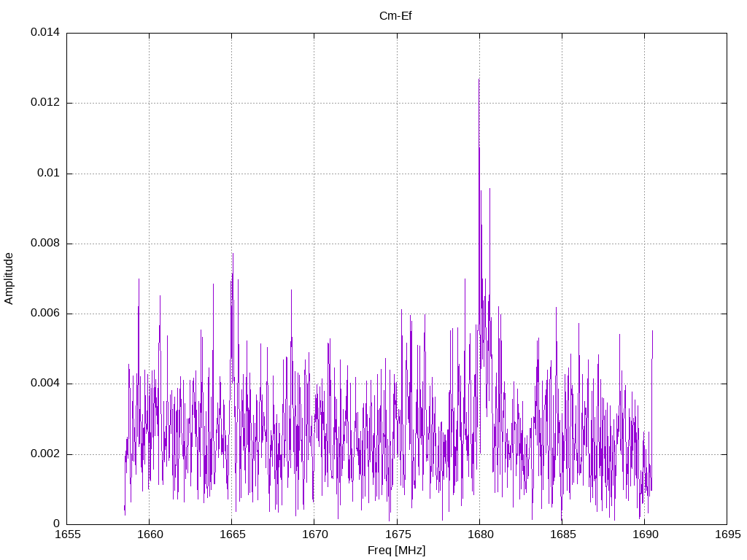Click the 0.012 y-axis tick label

click(x=45, y=102)
